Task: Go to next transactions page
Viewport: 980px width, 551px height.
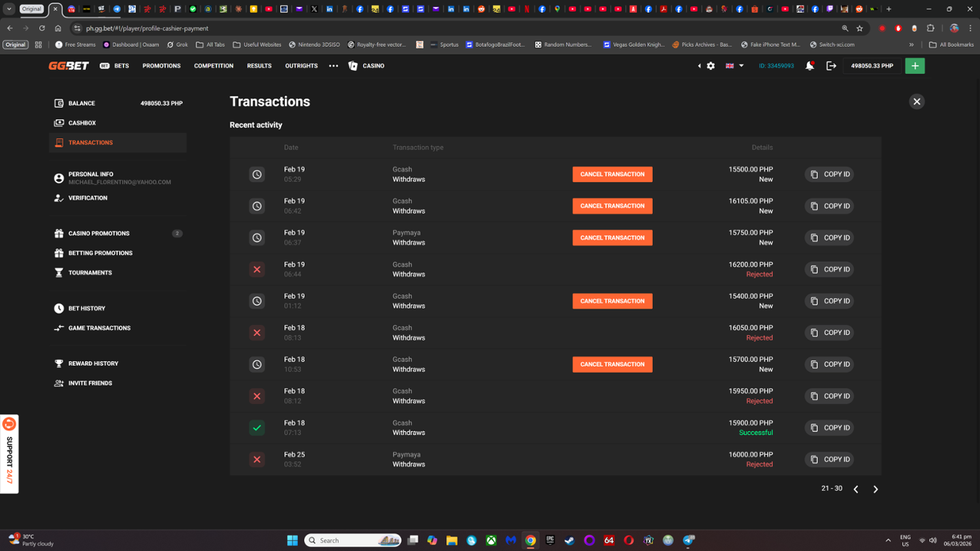Action: pyautogui.click(x=875, y=489)
